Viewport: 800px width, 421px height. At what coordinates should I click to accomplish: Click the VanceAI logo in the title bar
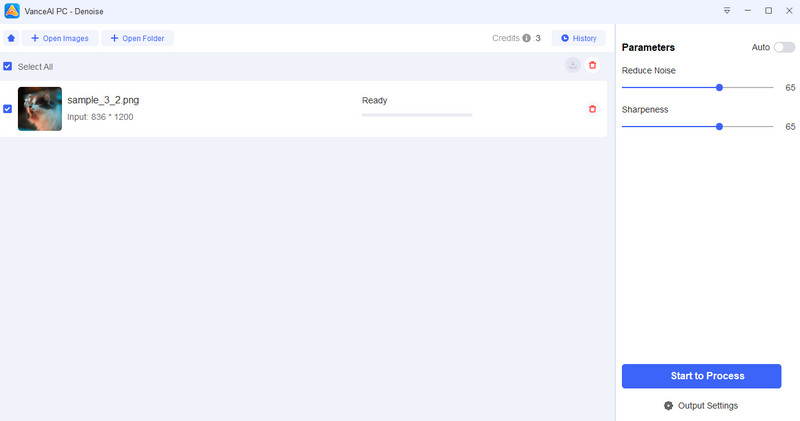(x=11, y=10)
